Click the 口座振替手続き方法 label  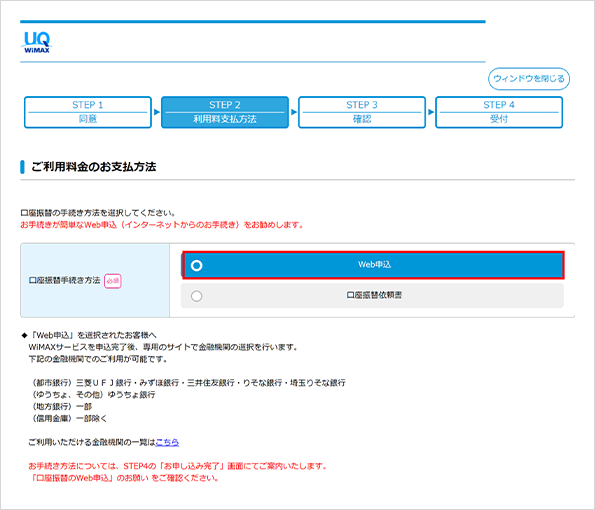(65, 280)
